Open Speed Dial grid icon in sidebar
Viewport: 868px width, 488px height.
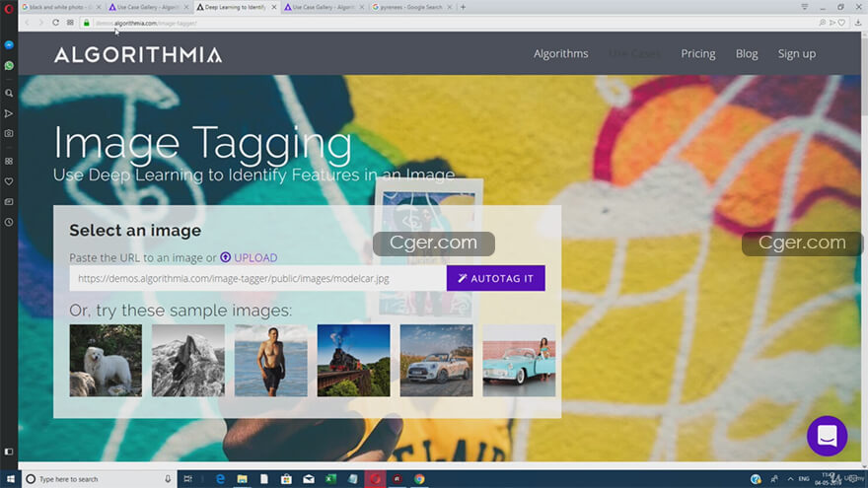(9, 161)
